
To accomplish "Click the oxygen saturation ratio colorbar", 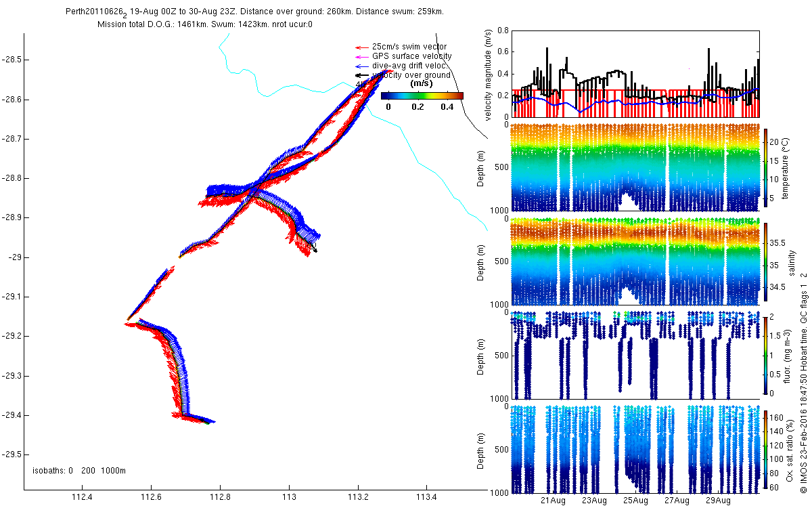I will [x=765, y=449].
